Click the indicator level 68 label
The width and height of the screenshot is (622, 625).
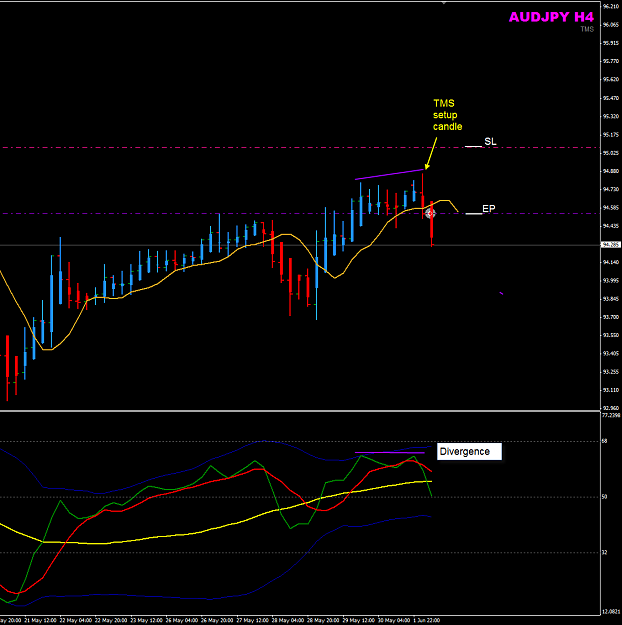pos(604,441)
